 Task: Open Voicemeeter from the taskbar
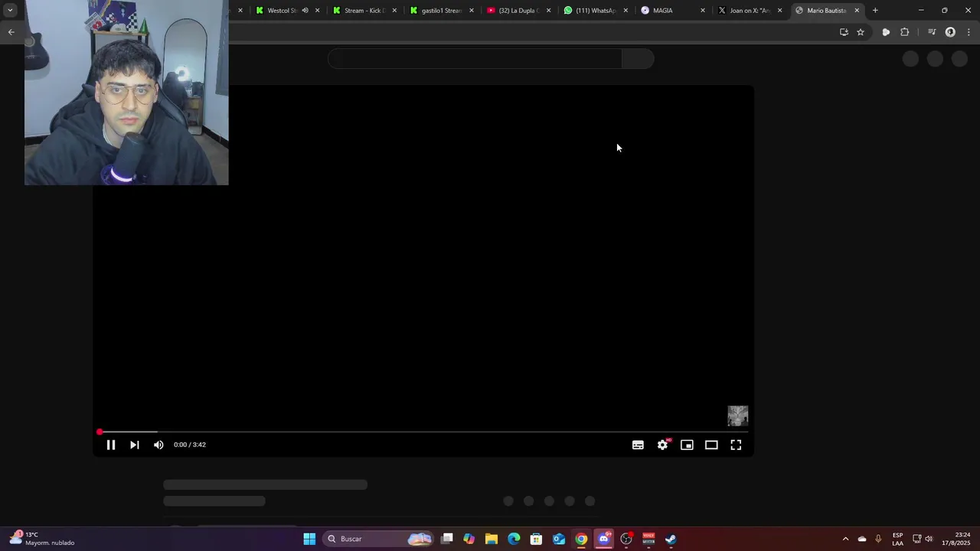click(648, 539)
